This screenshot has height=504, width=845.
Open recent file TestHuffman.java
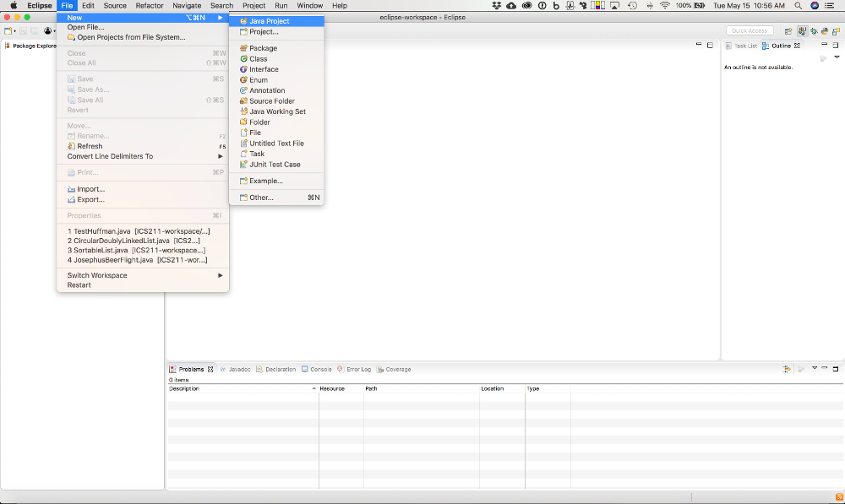[x=139, y=230]
